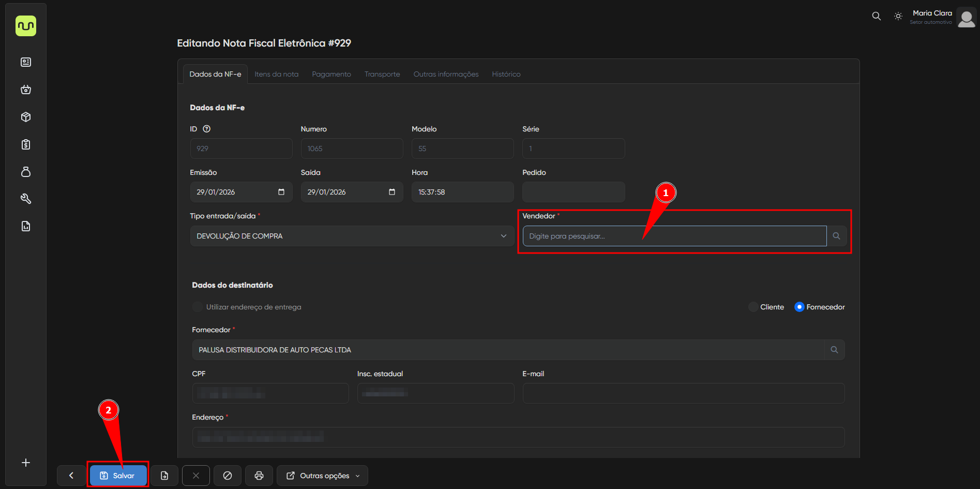This screenshot has width=980, height=489.
Task: Click the Salvar button
Action: pyautogui.click(x=118, y=476)
